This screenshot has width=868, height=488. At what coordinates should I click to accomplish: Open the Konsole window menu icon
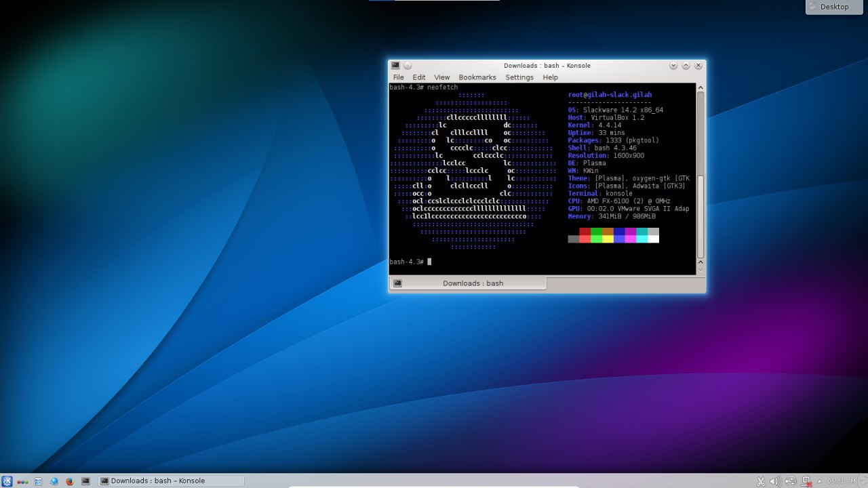tap(395, 66)
